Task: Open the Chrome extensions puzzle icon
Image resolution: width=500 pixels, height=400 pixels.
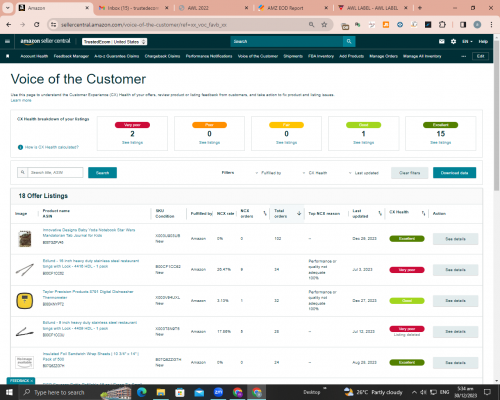Action: (442, 25)
